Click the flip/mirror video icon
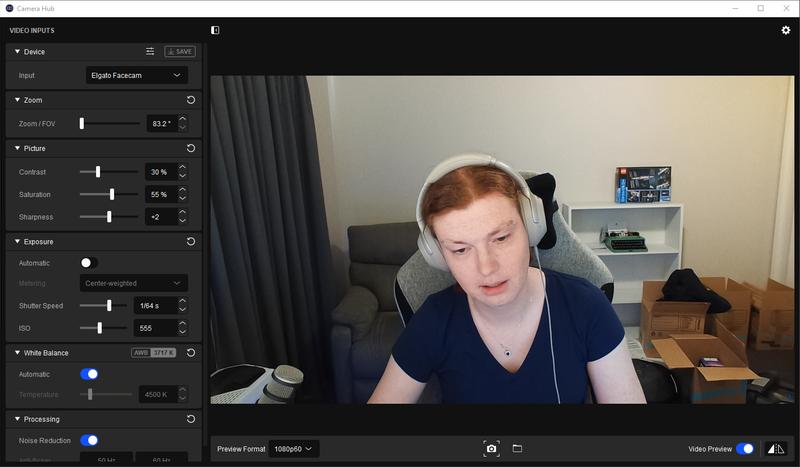The height and width of the screenshot is (467, 800). tap(776, 449)
